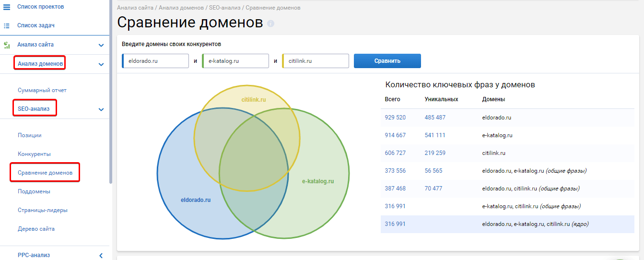
Task: Open total 606 727 phrases for citilink.ru
Action: point(395,153)
